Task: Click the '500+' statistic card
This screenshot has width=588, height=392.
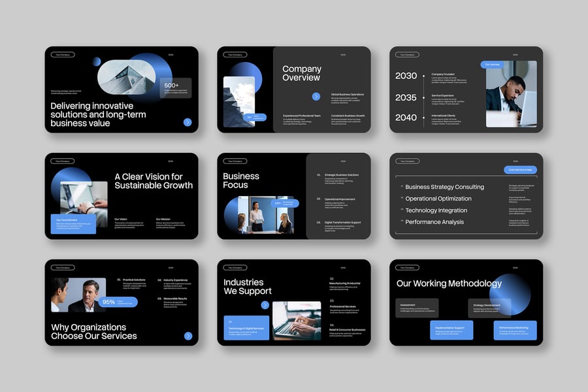Action: click(x=175, y=88)
